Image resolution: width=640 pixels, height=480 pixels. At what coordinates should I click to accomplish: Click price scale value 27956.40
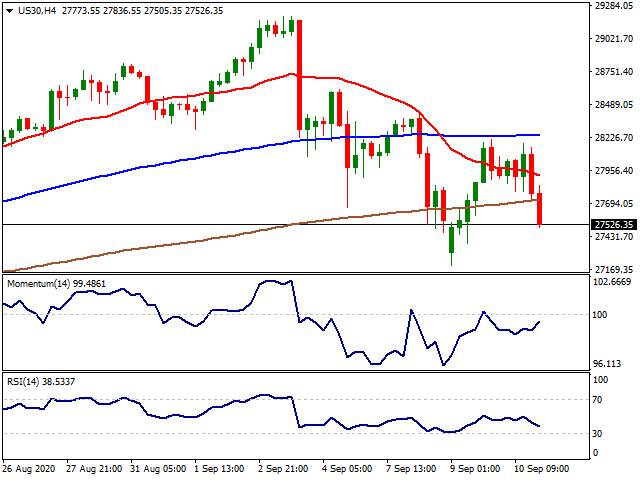click(614, 171)
